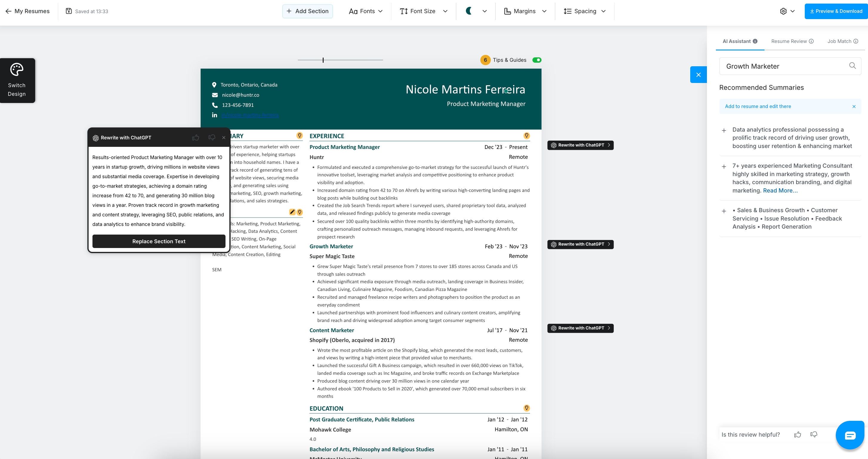Click the pencil edit icon in Skills section
Screen dimensions: 868x459
tap(292, 212)
